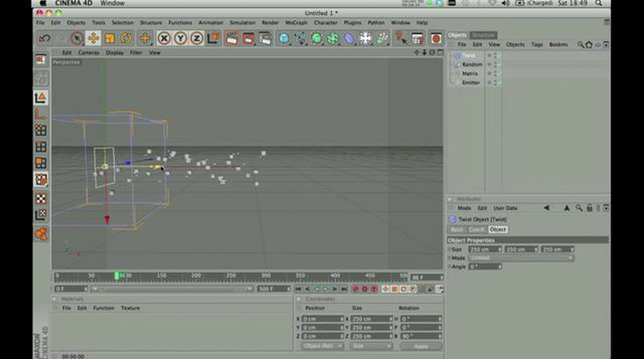Select the Object Axis tool icon
The image size is (644, 359).
[x=41, y=114]
